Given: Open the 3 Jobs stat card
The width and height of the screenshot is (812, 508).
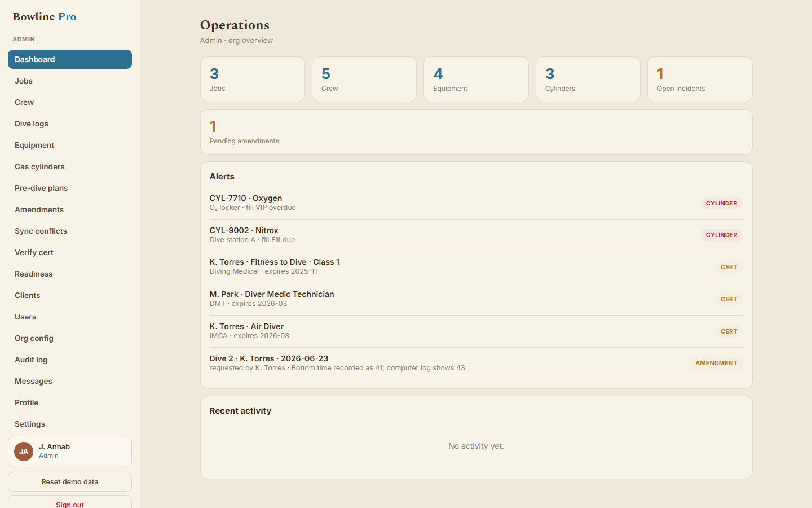Looking at the screenshot, I should [x=253, y=80].
